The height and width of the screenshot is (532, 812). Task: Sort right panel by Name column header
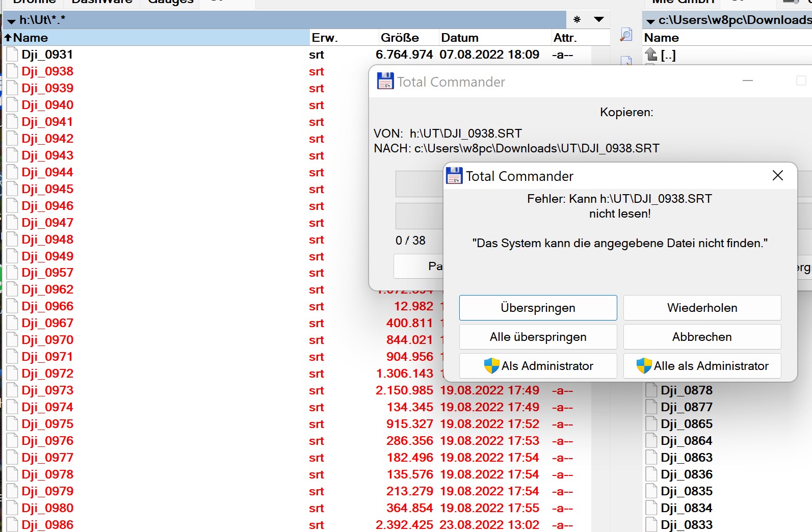tap(727, 38)
